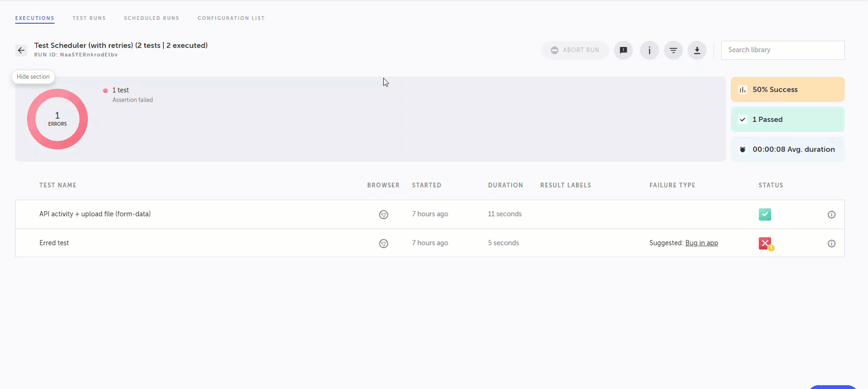Click the Chrome browser icon for API activity test
868x389 pixels.
384,214
